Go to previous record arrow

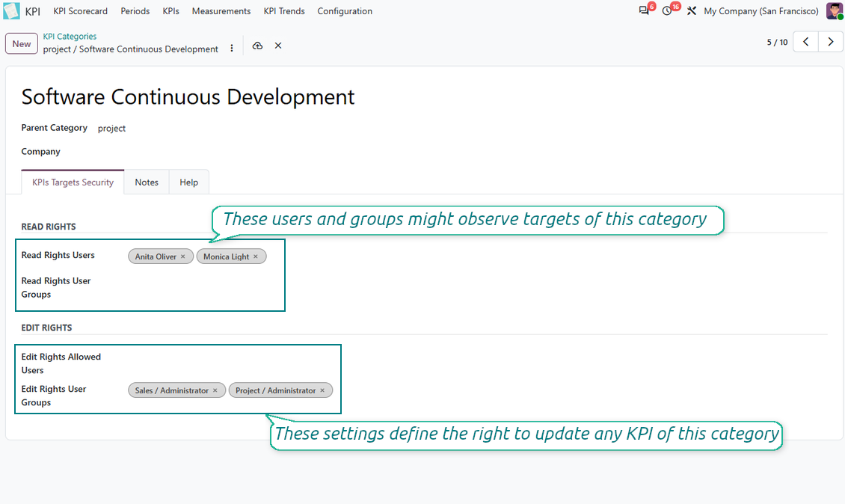point(805,42)
